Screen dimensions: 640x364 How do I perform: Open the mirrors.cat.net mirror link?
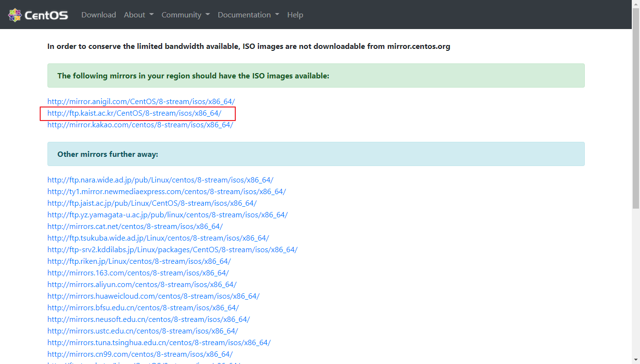point(135,227)
